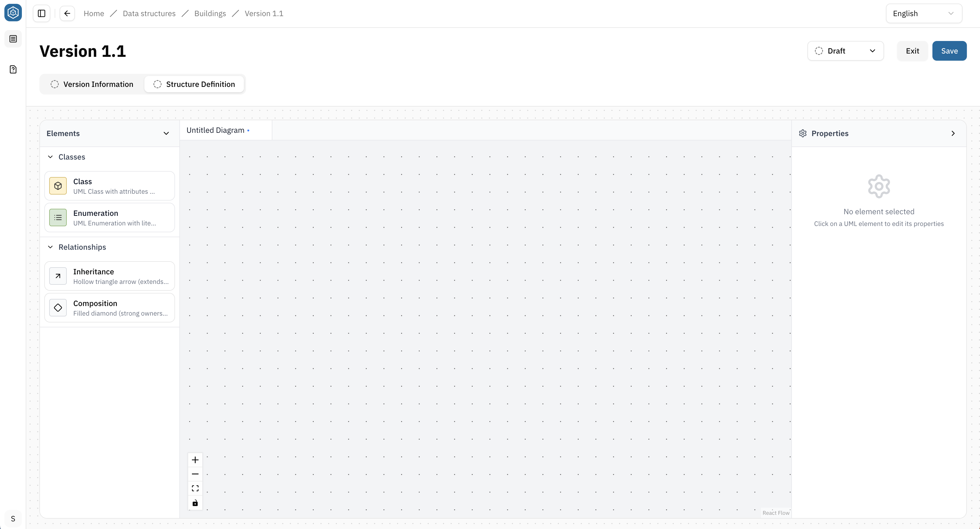
Task: Open Data structures breadcrumb
Action: pos(149,14)
